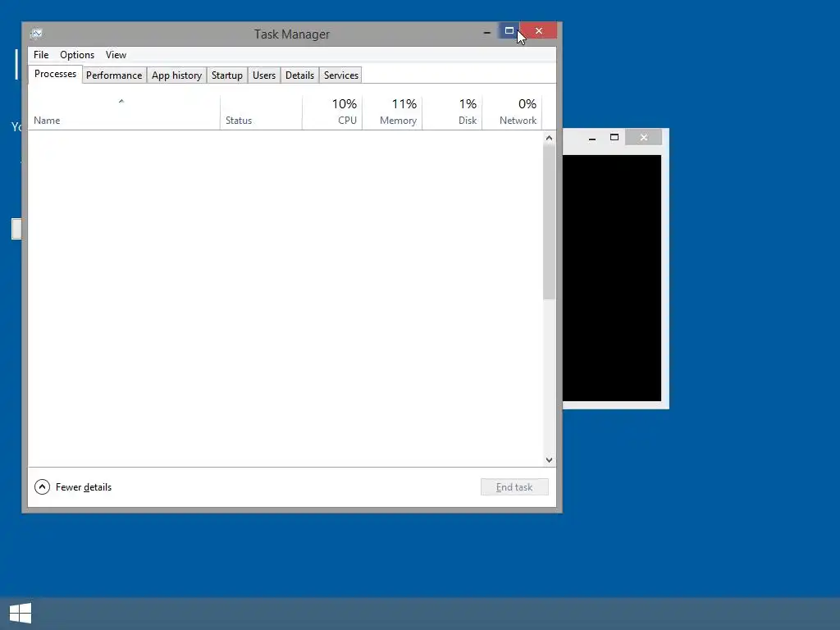Maximize the black background window
The width and height of the screenshot is (840, 630).
coord(614,138)
